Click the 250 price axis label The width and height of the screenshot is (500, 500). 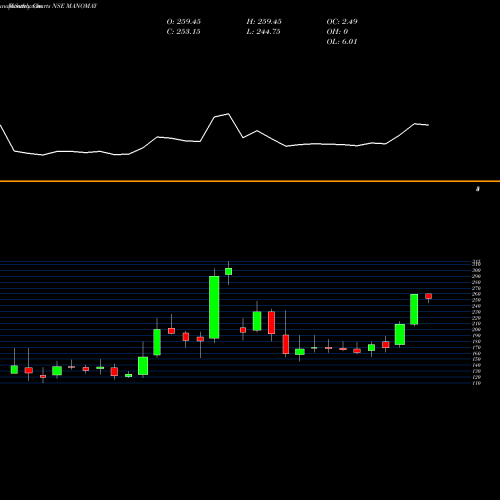476,300
